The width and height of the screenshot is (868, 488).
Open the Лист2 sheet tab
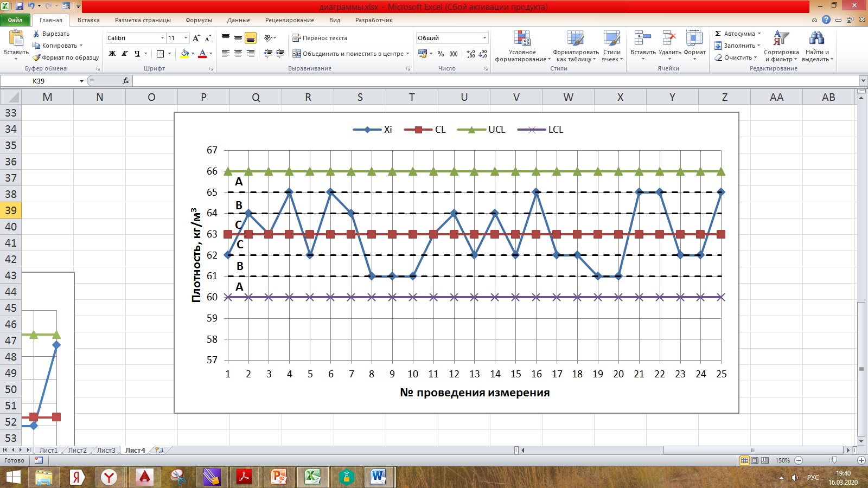(77, 450)
